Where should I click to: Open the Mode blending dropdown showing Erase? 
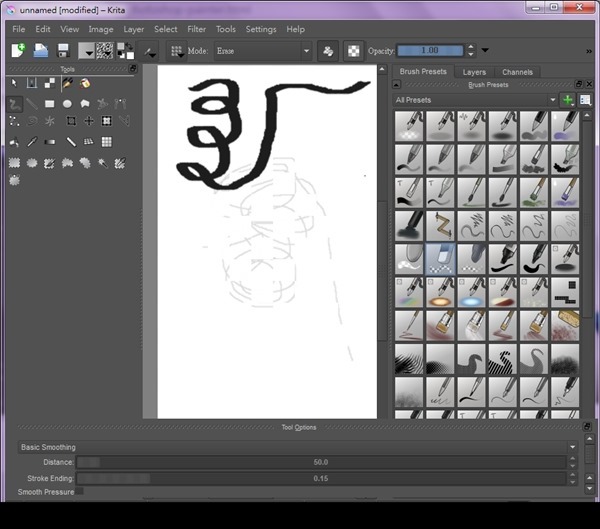pos(264,51)
